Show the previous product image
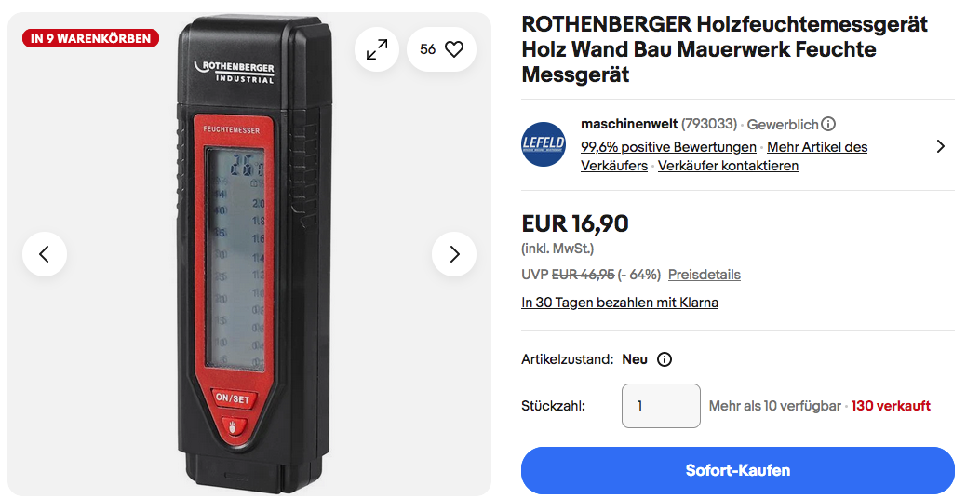The width and height of the screenshot is (980, 499). [x=45, y=254]
